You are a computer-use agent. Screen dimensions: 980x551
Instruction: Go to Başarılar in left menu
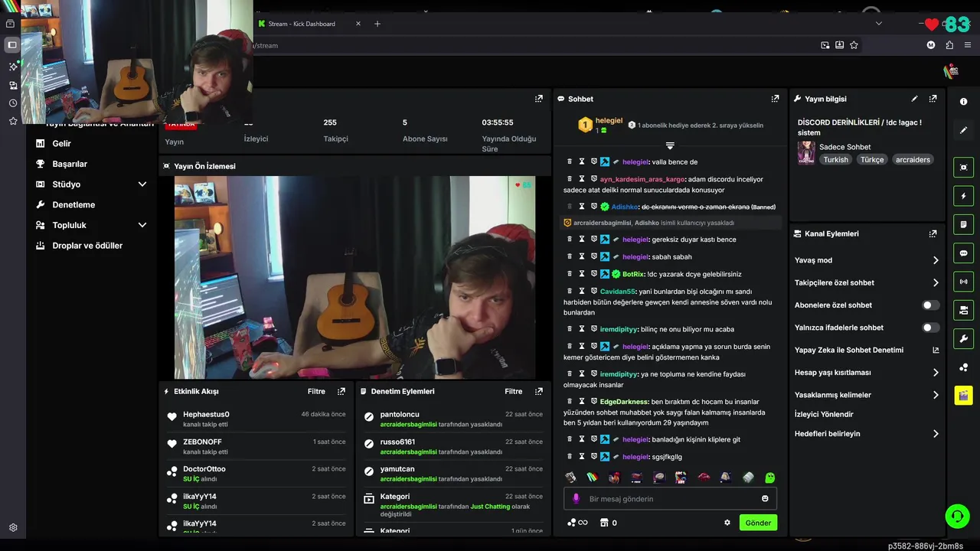(x=70, y=164)
